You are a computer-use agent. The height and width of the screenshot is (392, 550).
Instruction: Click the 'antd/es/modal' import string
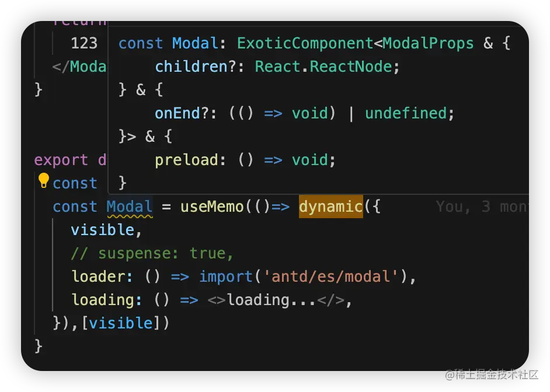pyautogui.click(x=330, y=276)
